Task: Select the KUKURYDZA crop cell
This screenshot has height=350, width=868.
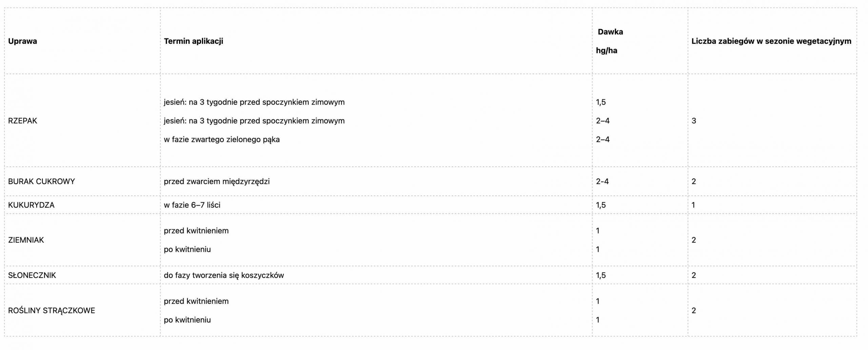Action: [31, 205]
